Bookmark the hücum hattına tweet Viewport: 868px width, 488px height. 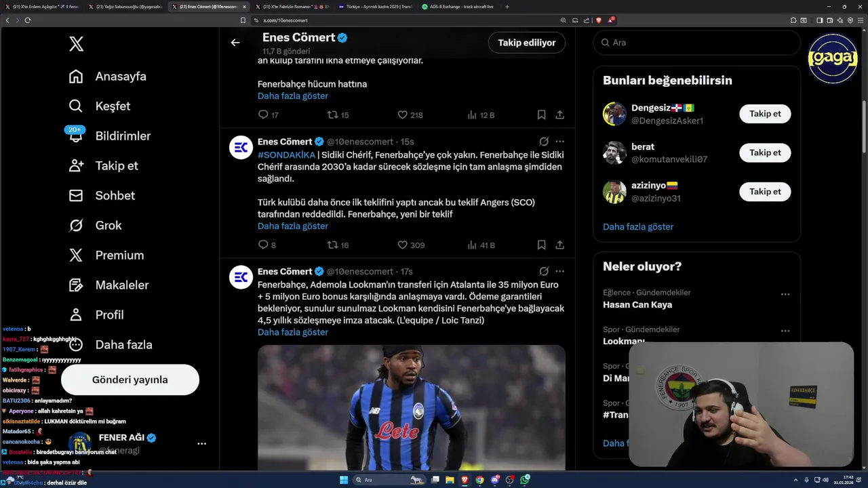(x=541, y=115)
